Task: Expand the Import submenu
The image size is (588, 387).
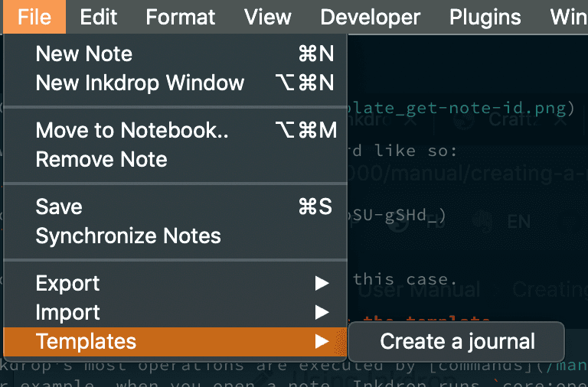Action: [x=68, y=313]
